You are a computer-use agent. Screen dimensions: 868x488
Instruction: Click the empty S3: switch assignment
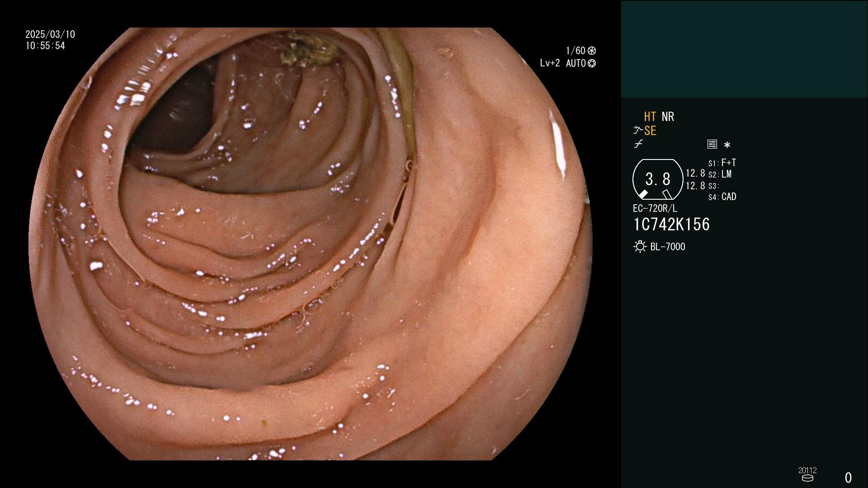713,186
